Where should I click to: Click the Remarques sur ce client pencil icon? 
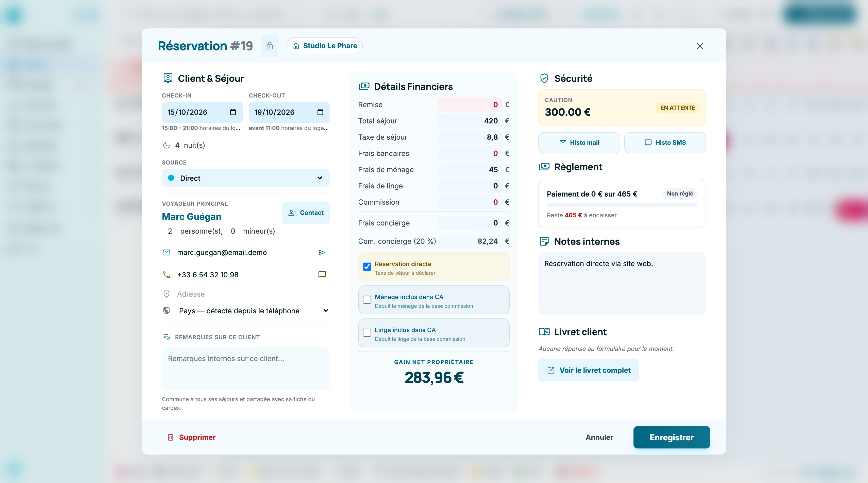coord(166,337)
